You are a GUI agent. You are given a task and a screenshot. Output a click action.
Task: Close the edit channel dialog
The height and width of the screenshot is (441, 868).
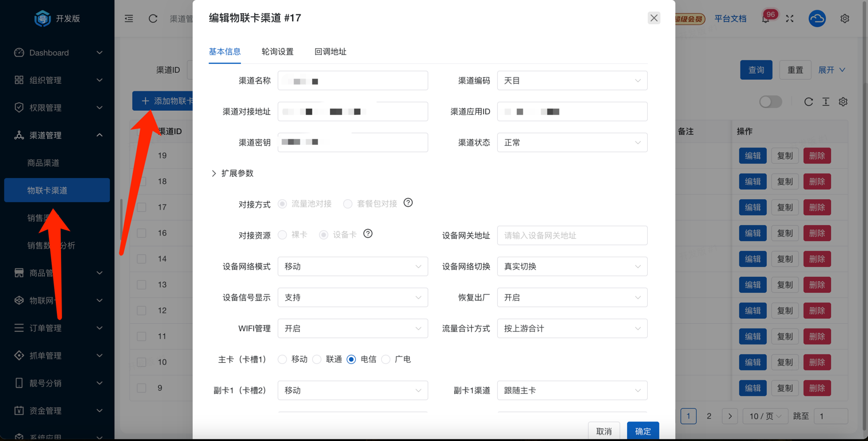[654, 18]
